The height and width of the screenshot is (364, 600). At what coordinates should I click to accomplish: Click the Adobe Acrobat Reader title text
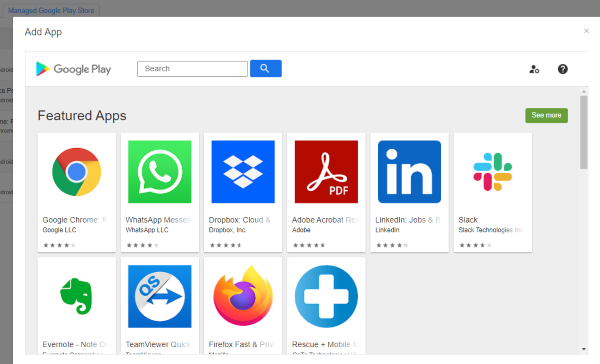coord(326,220)
